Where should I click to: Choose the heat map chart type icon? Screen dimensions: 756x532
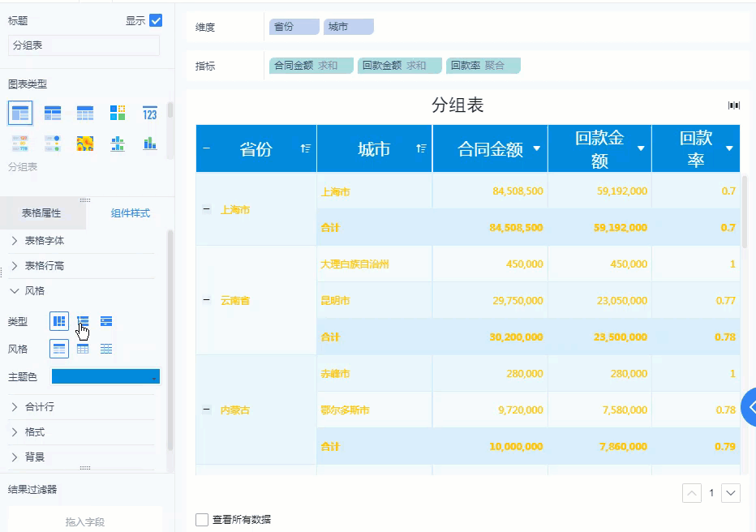[85, 144]
